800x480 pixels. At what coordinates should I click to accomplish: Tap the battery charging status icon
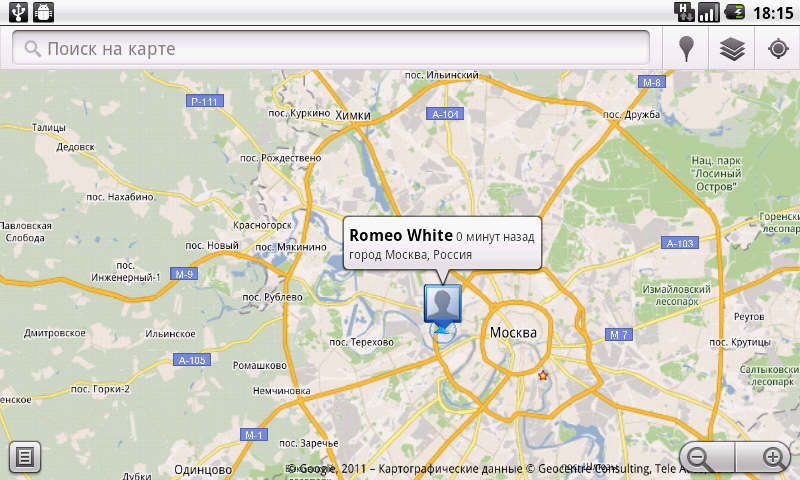735,12
